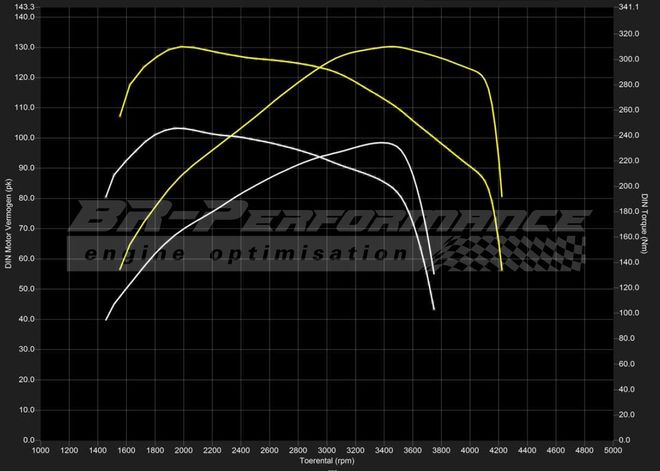This screenshot has height=471, width=660.
Task: Click the 341.1 value on right axis
Action: [629, 7]
